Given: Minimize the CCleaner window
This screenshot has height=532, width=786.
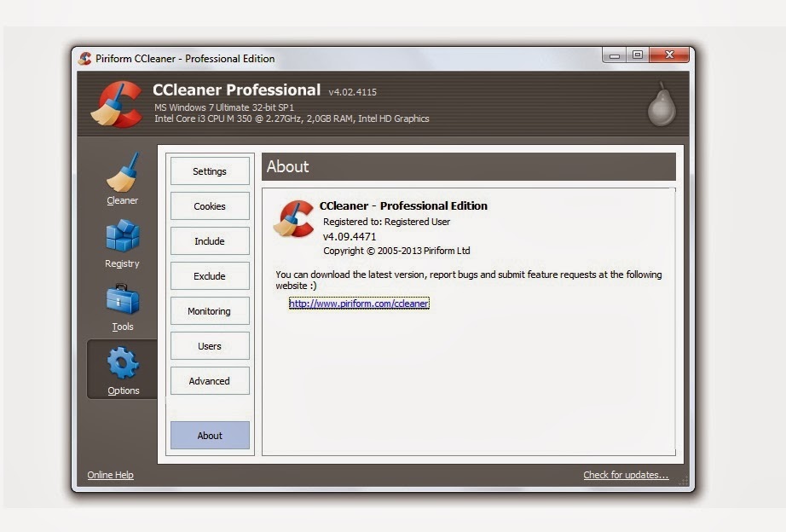Looking at the screenshot, I should click(613, 54).
